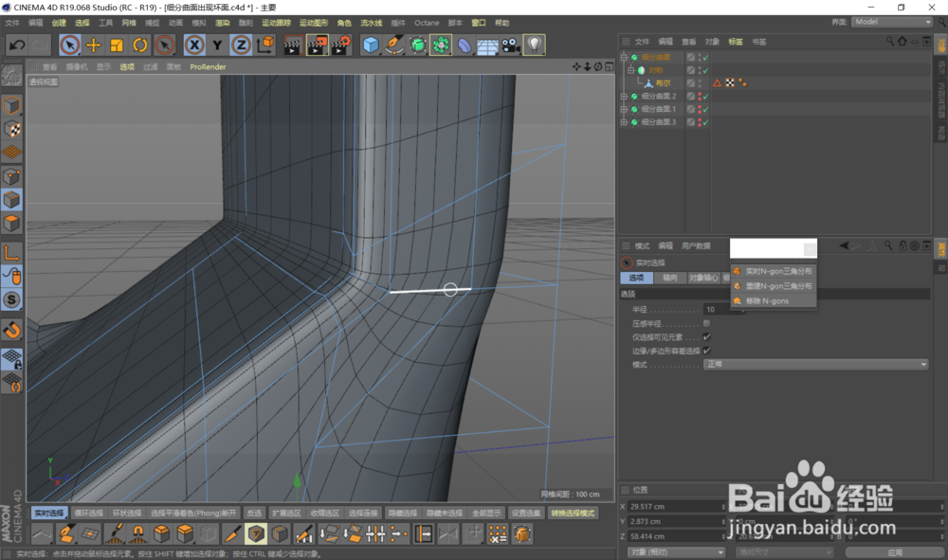Click the Subdivision Surface generator icon

tap(418, 45)
